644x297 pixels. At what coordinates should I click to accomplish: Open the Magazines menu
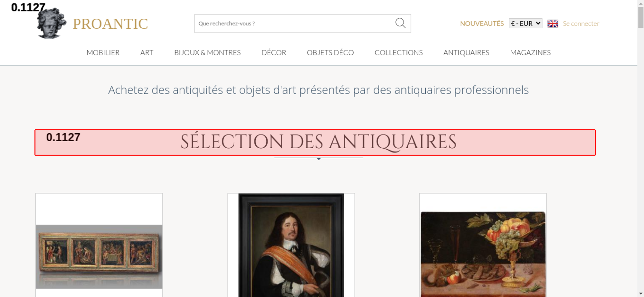[530, 52]
